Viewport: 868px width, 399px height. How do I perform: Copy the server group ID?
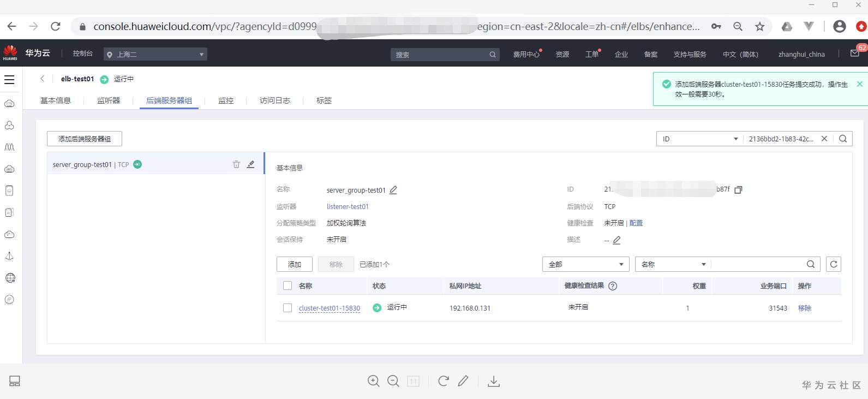pyautogui.click(x=738, y=189)
